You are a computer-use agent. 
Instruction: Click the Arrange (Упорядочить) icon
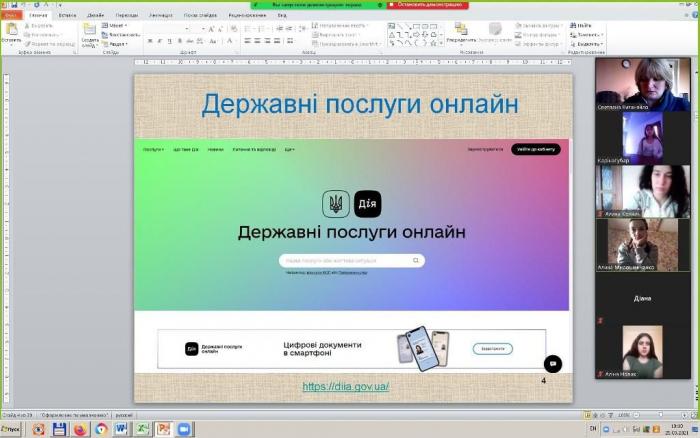pyautogui.click(x=462, y=30)
